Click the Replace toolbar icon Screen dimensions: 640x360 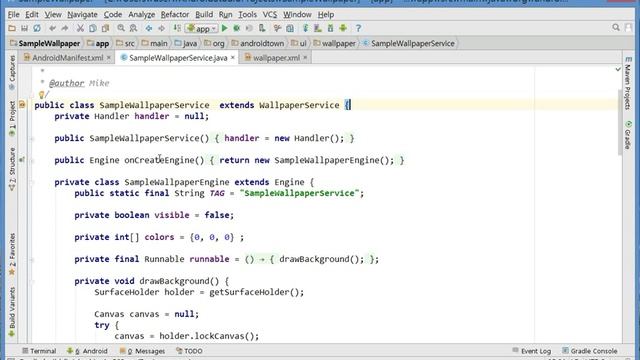point(133,28)
